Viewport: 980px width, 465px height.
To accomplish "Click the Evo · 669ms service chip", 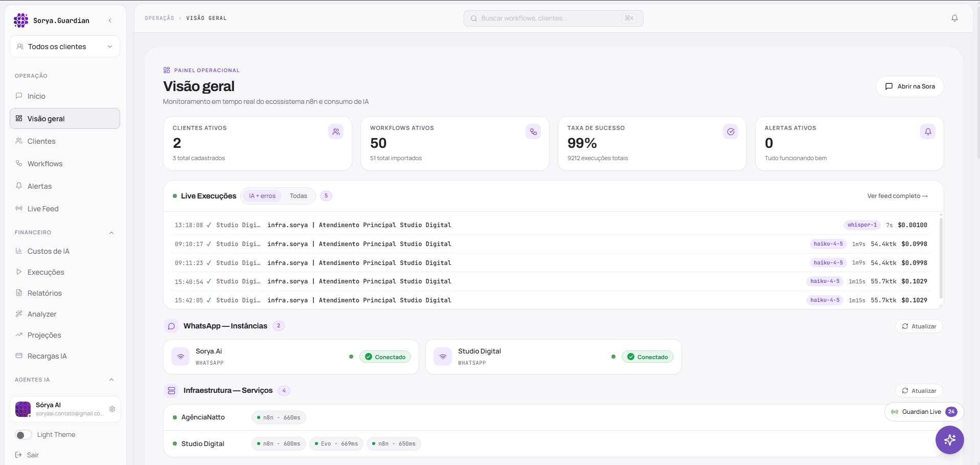I will click(336, 444).
